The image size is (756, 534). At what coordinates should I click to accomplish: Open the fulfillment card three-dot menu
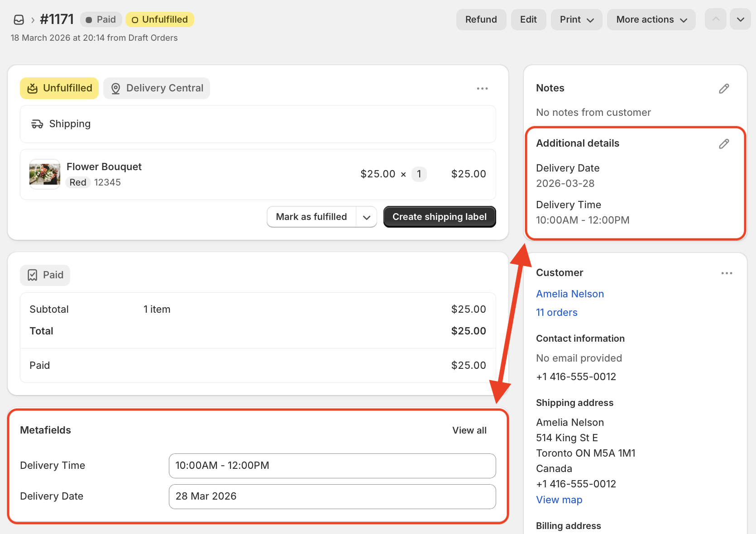[483, 88]
